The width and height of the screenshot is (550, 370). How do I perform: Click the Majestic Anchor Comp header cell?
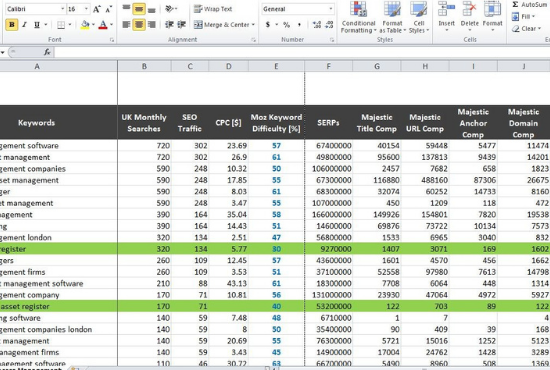(x=473, y=123)
